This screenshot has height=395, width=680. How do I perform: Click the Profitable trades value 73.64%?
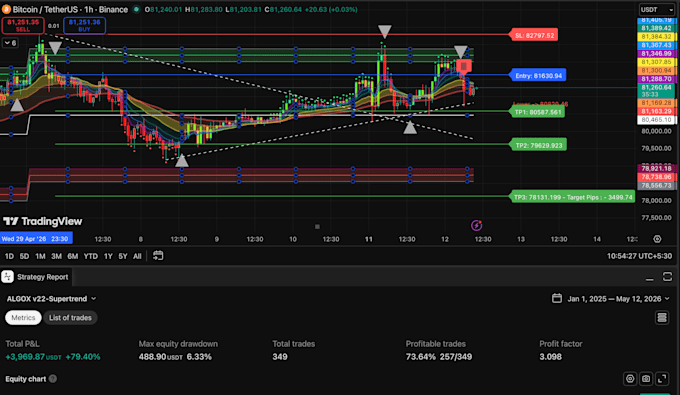click(x=421, y=357)
